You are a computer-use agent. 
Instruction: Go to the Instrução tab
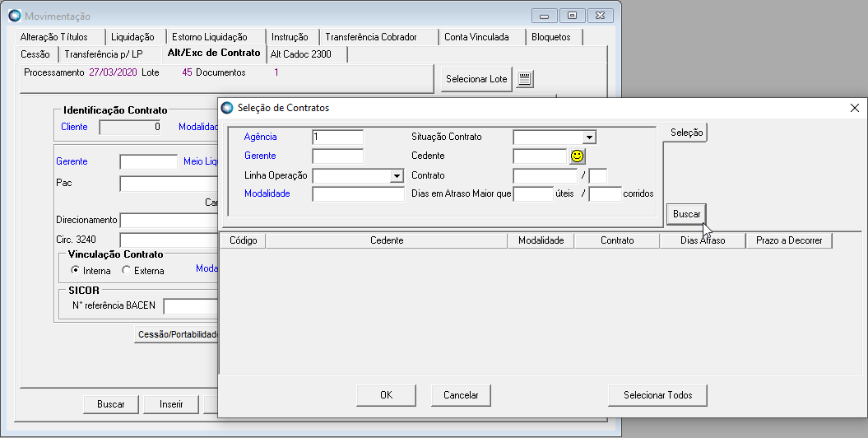click(292, 37)
